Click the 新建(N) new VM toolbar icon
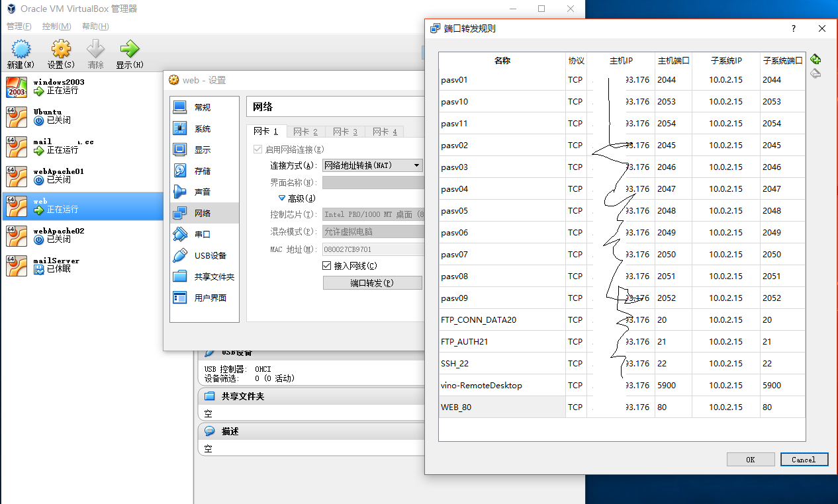 click(x=21, y=54)
